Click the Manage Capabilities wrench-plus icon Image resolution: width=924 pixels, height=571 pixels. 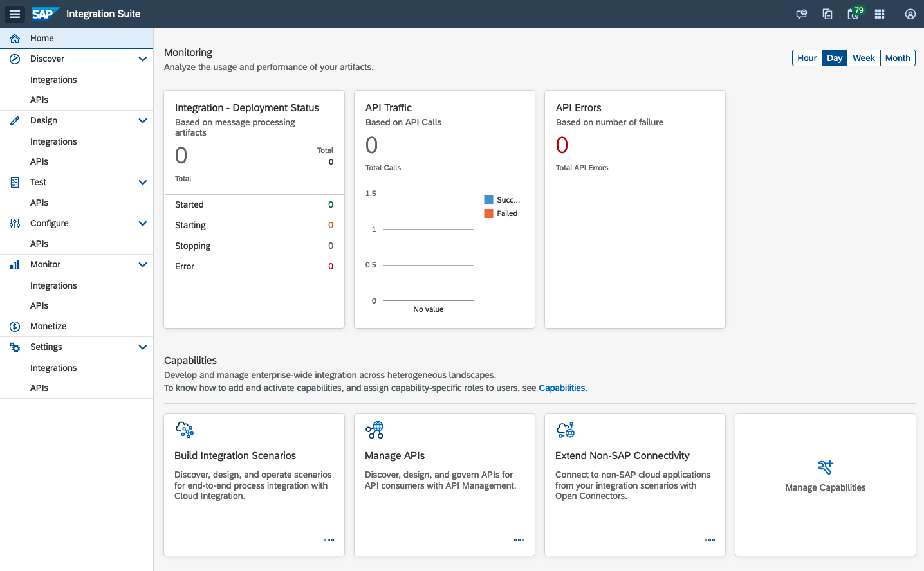(x=826, y=467)
